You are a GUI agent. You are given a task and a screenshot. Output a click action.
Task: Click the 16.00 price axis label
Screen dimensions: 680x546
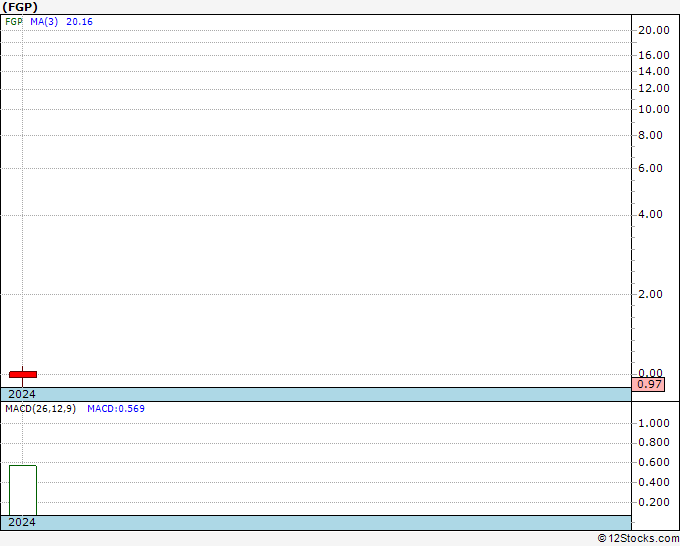coord(654,56)
